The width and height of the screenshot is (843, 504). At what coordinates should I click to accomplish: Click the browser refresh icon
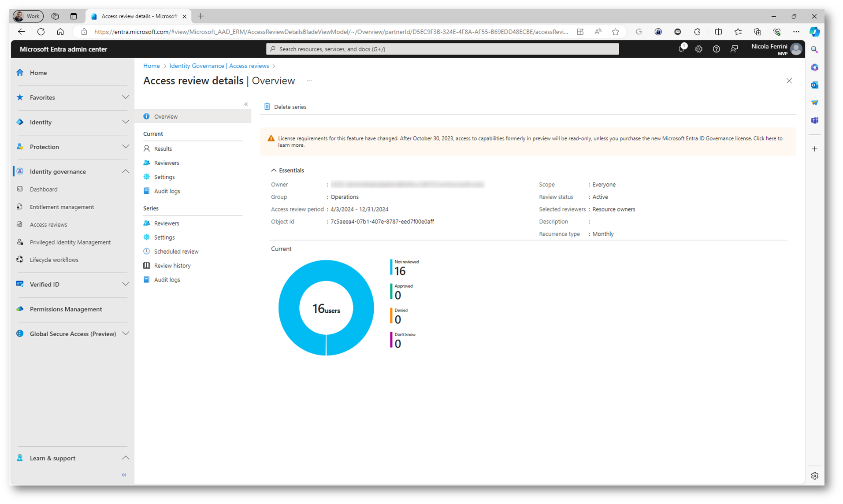[x=41, y=32]
